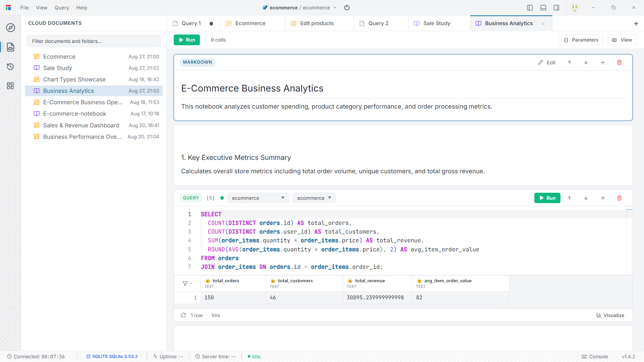Expand the ecommerce connection chevron in title bar

click(335, 8)
